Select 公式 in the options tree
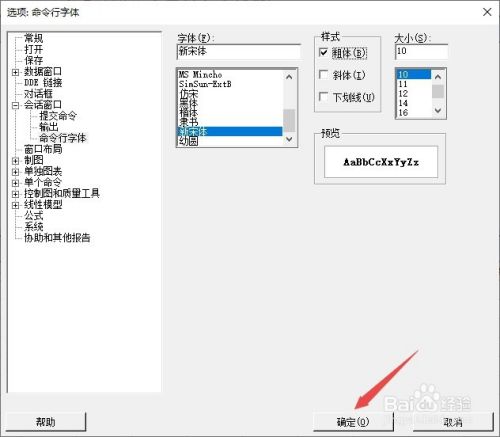This screenshot has height=437, width=500. 33,216
